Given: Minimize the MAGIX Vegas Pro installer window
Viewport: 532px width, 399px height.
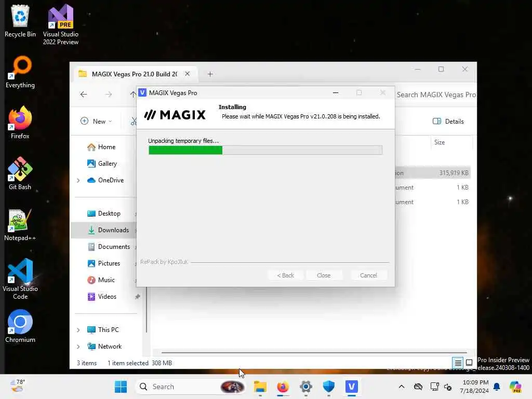Looking at the screenshot, I should 336,92.
